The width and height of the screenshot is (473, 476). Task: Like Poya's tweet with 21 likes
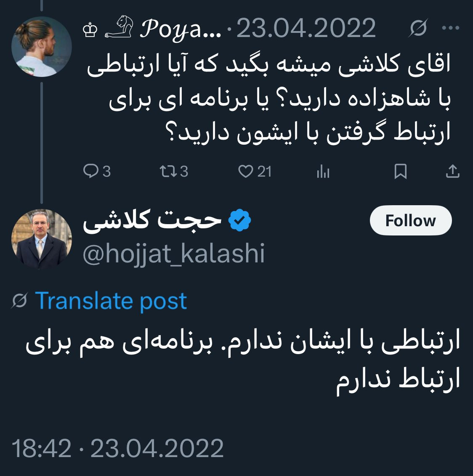point(255,171)
